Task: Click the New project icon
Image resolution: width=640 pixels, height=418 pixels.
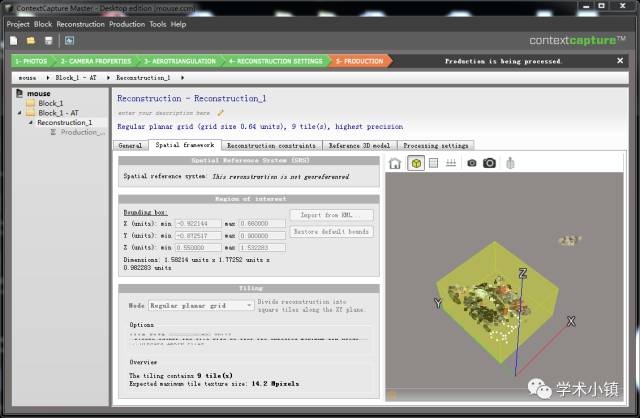Action: coord(13,40)
